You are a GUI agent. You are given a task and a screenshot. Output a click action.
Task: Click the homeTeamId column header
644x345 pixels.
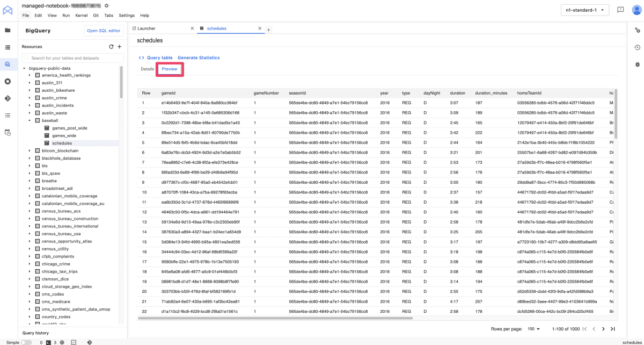point(529,93)
